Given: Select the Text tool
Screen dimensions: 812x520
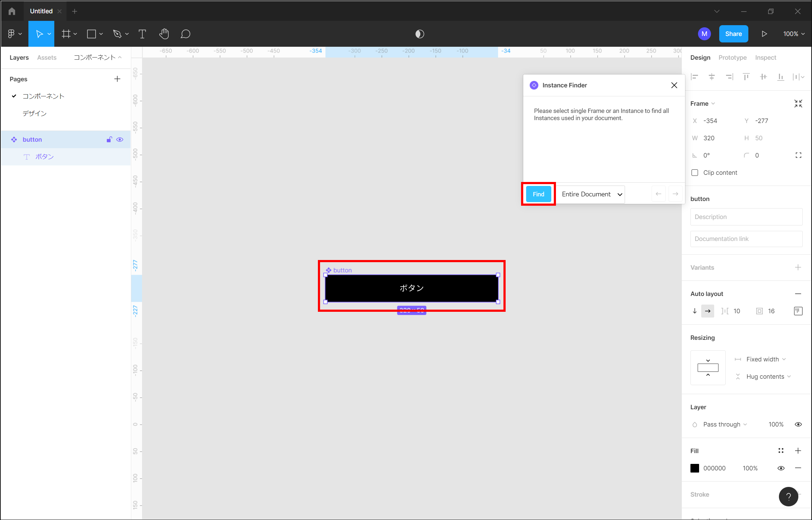Looking at the screenshot, I should pos(142,34).
